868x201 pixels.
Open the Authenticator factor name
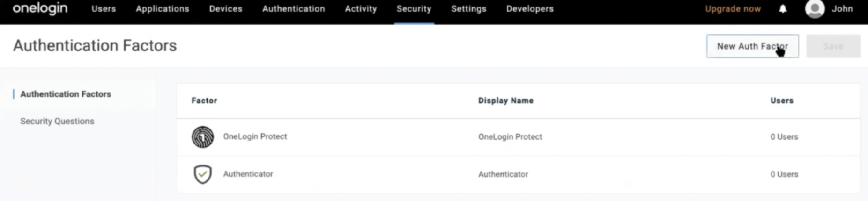248,174
